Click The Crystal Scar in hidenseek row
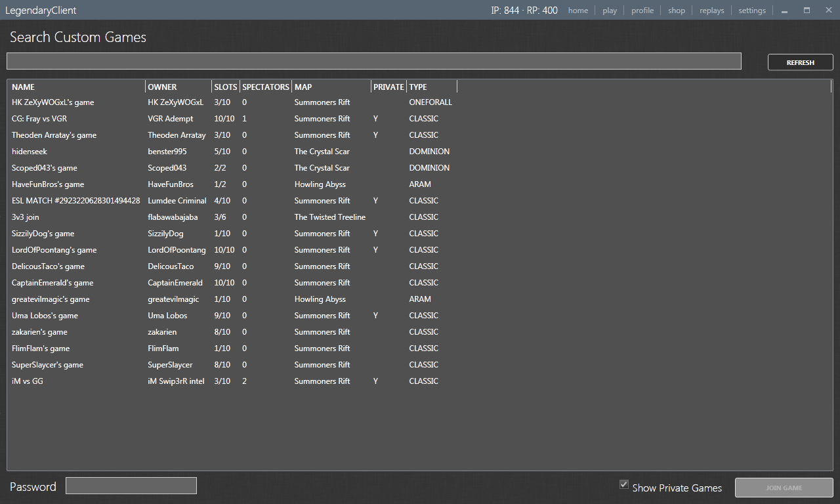Image resolution: width=840 pixels, height=504 pixels. (322, 152)
